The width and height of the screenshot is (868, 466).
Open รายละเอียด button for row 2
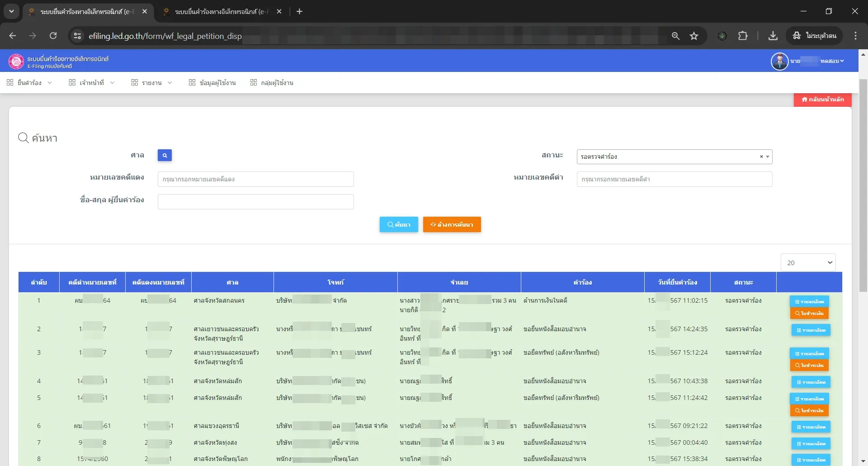pyautogui.click(x=811, y=330)
